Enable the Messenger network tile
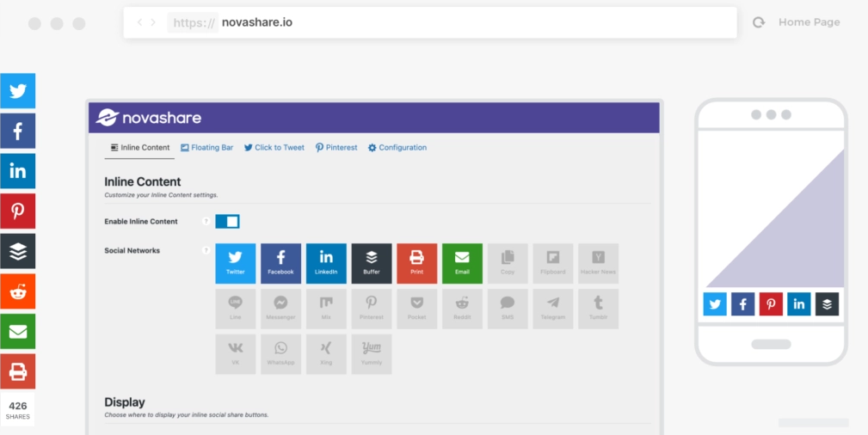The width and height of the screenshot is (868, 435). 280,309
